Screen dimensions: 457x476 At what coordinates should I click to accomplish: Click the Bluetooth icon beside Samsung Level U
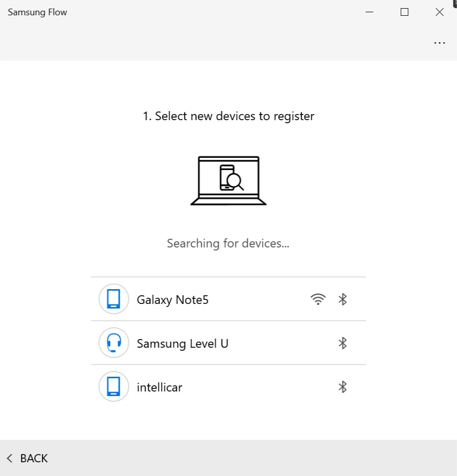point(342,343)
